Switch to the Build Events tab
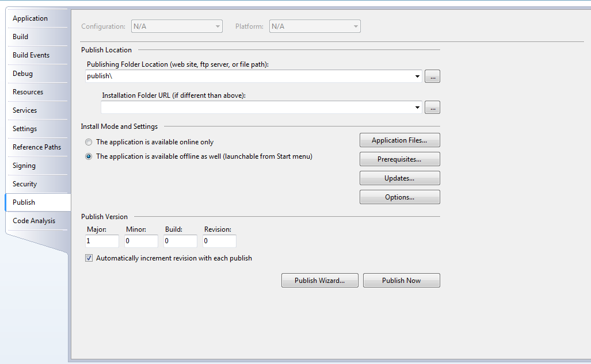 point(31,55)
